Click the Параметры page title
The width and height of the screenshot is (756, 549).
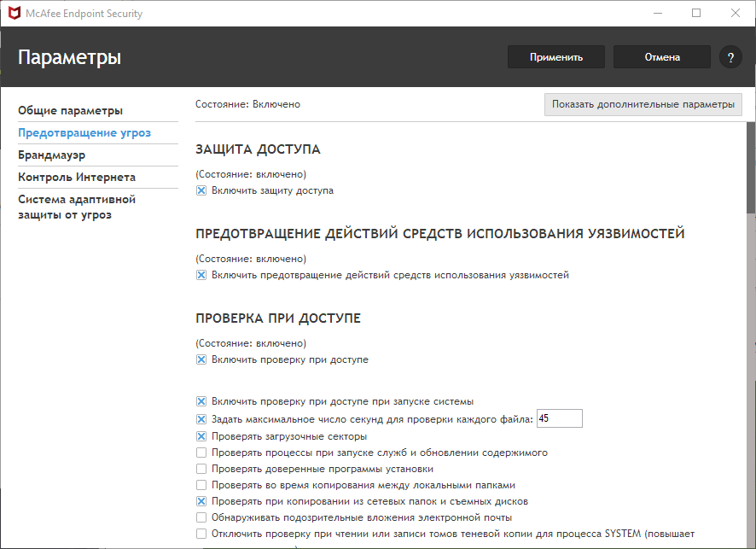69,57
